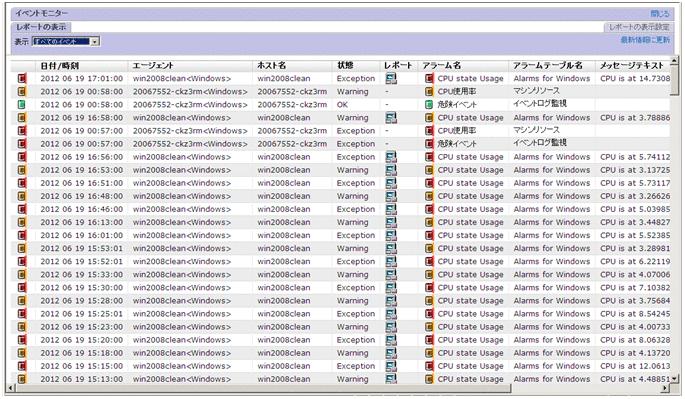The width and height of the screenshot is (685, 399).
Task: Open report icon for 16:53:00 event
Action: (x=391, y=170)
